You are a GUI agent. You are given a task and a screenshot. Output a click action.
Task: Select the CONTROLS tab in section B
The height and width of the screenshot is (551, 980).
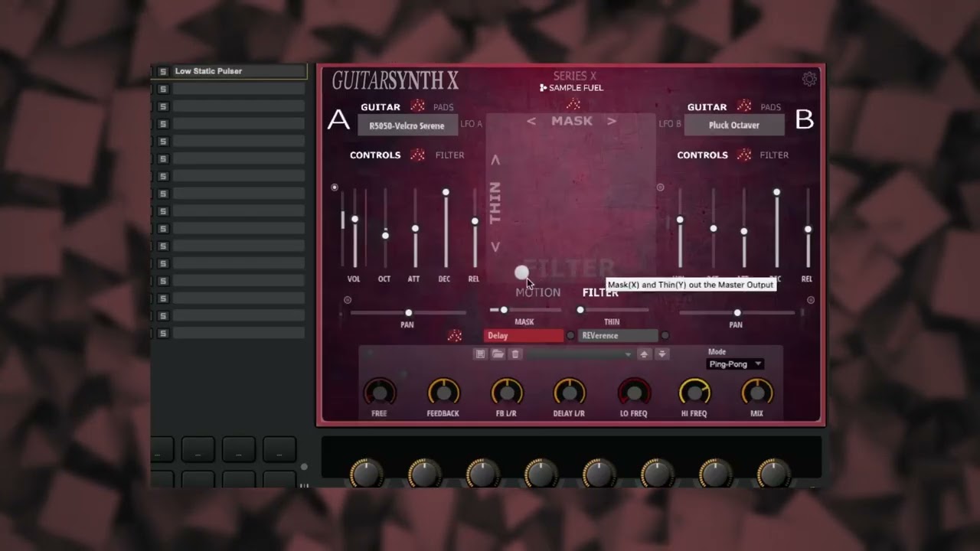click(x=702, y=155)
